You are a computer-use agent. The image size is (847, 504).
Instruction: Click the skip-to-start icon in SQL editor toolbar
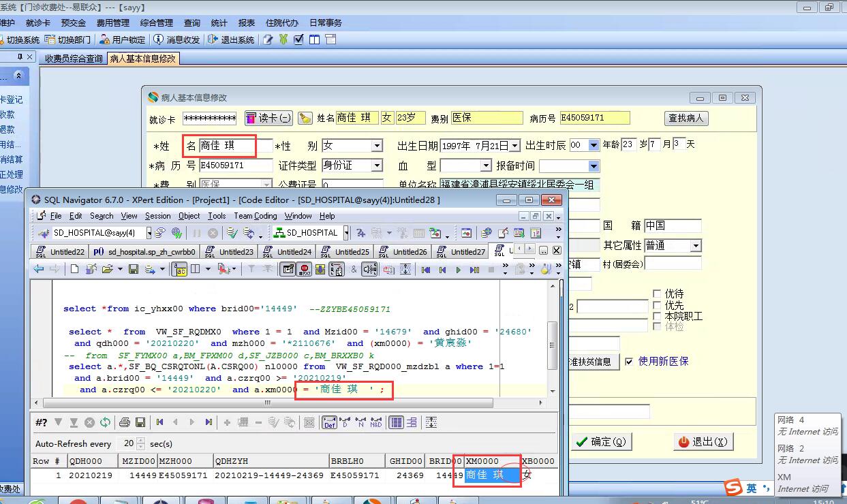pyautogui.click(x=426, y=270)
